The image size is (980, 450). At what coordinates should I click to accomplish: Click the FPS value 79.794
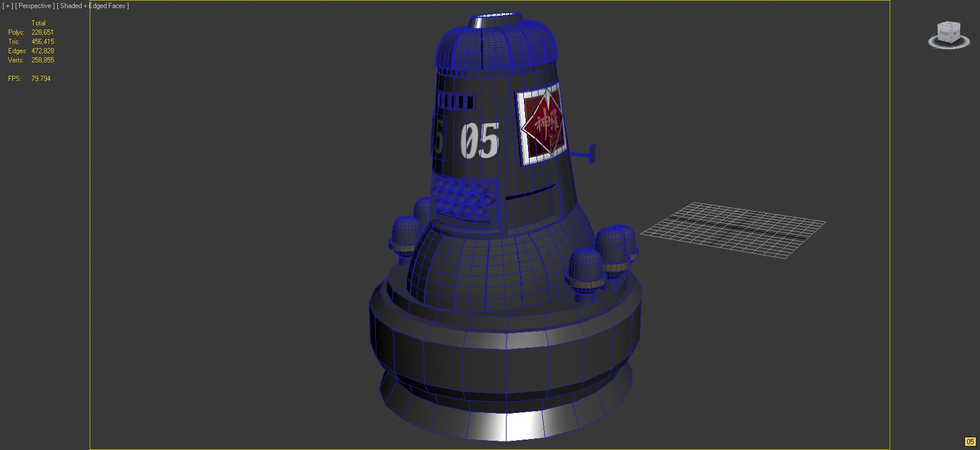[x=41, y=79]
